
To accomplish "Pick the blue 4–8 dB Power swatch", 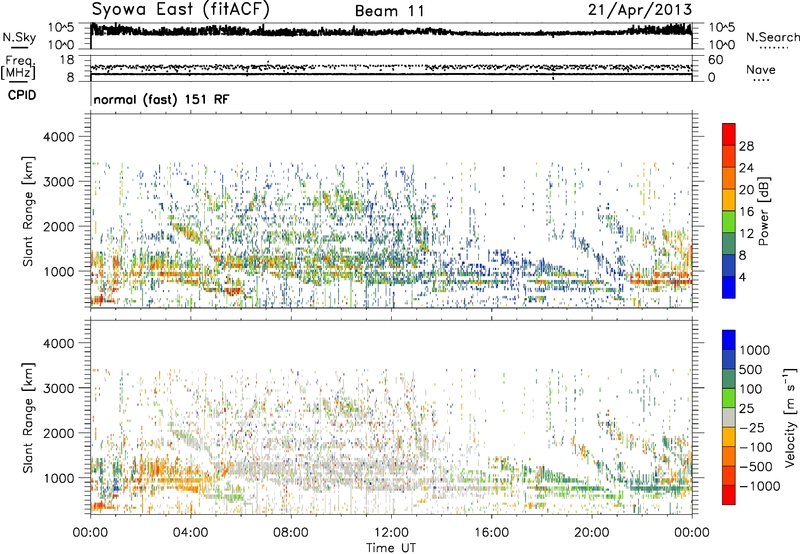I will pyautogui.click(x=729, y=266).
